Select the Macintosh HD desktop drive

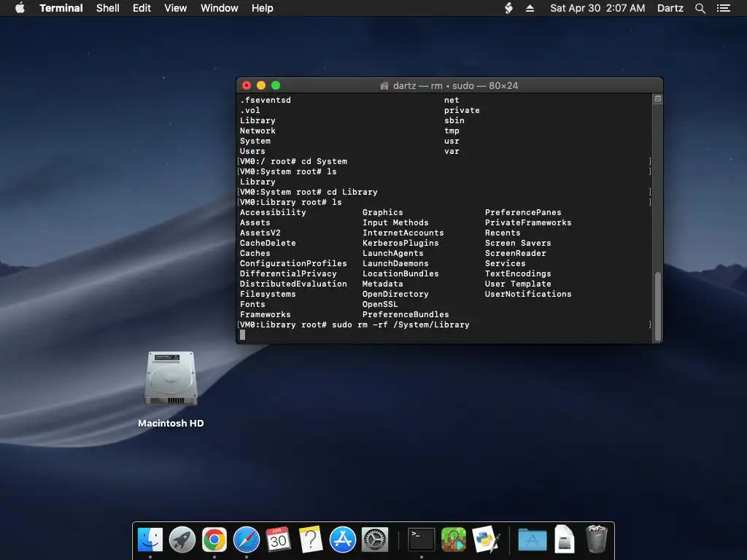[x=171, y=379]
